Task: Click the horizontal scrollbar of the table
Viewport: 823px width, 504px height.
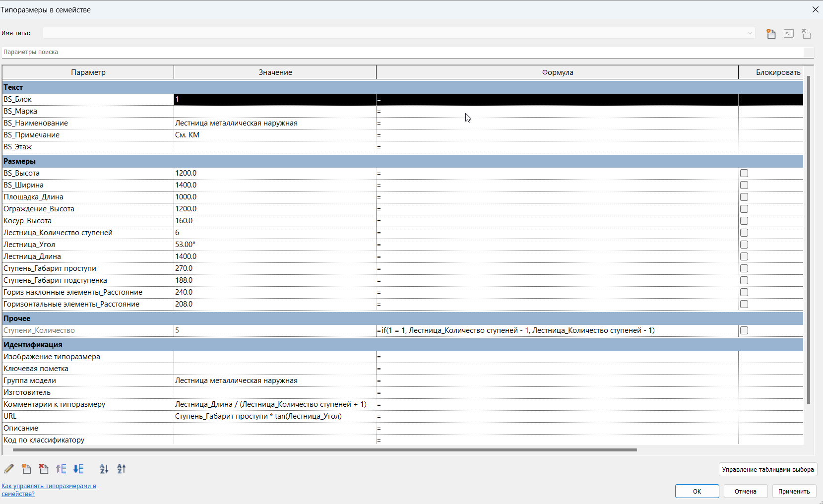Action: pyautogui.click(x=325, y=450)
